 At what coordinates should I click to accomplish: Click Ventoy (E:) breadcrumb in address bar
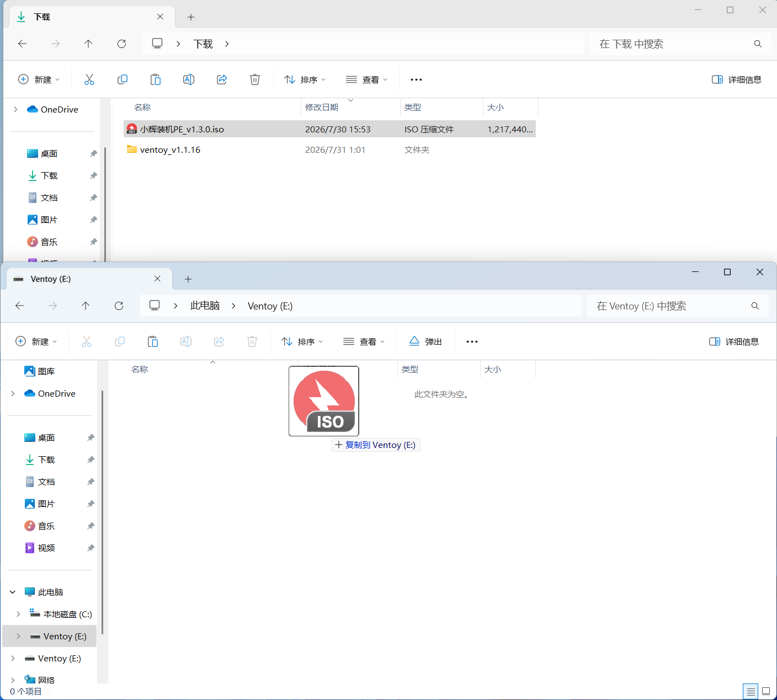(270, 306)
